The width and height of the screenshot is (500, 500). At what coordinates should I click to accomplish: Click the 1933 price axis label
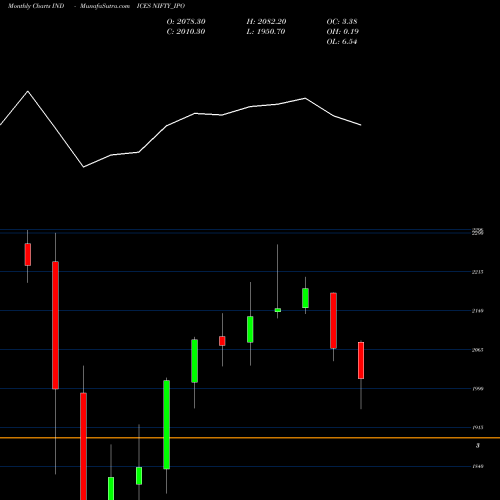point(478,427)
